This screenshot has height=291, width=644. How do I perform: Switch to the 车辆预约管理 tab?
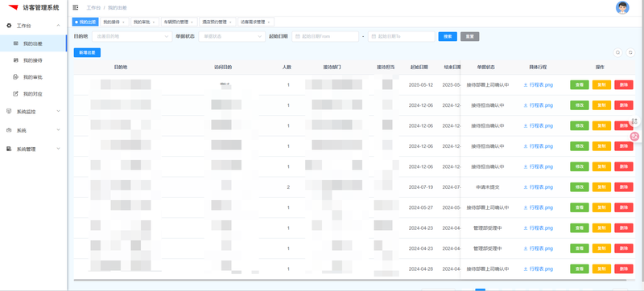point(179,22)
